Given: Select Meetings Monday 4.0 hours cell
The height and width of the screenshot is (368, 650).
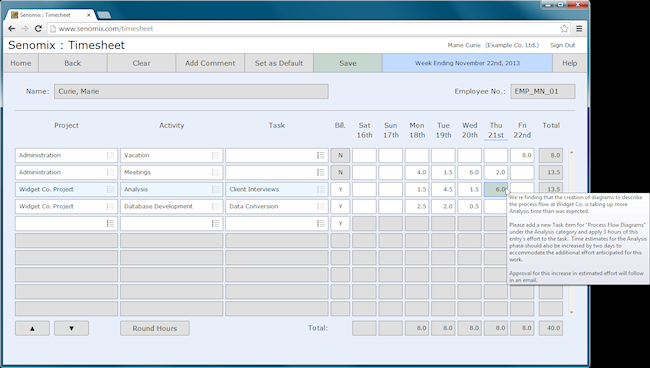Looking at the screenshot, I should point(417,172).
